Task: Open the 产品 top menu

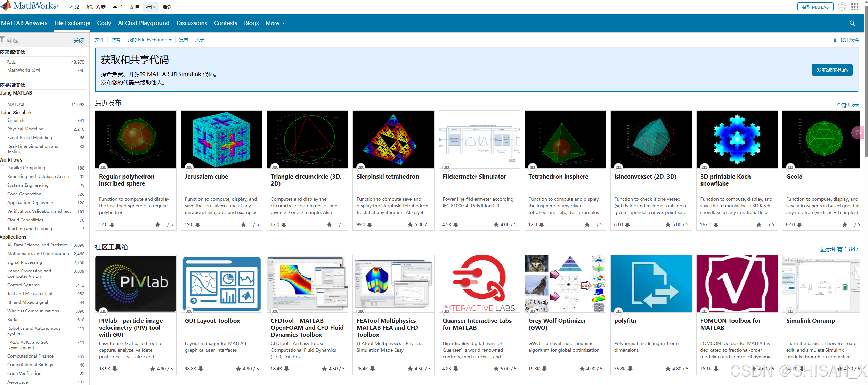Action: click(x=74, y=7)
